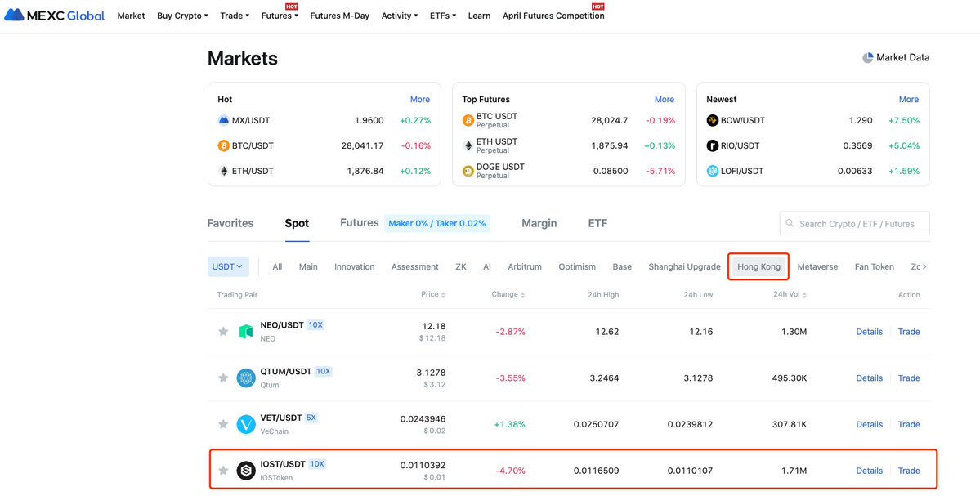Viewport: 980px width, 496px height.
Task: Expand the Activity menu
Action: coord(400,16)
